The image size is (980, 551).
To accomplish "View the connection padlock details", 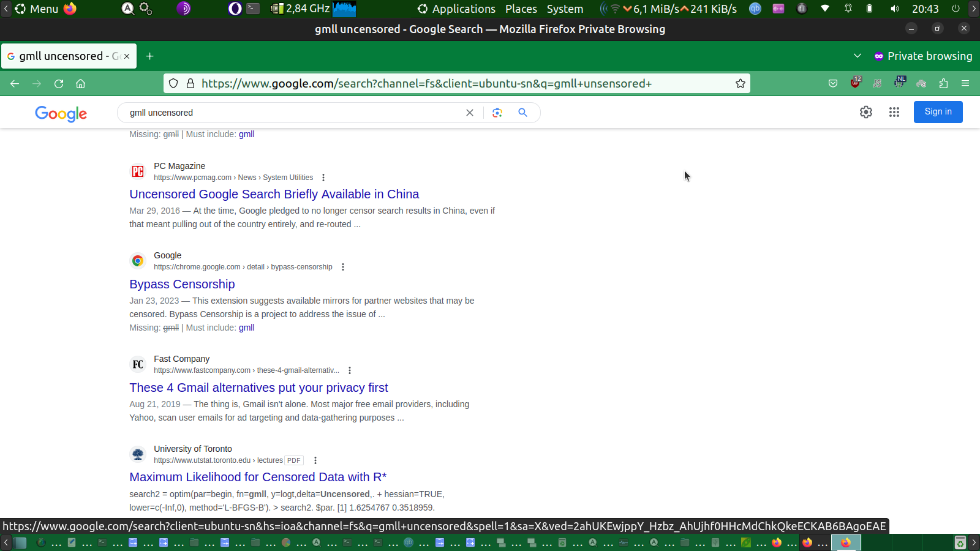I will click(190, 83).
